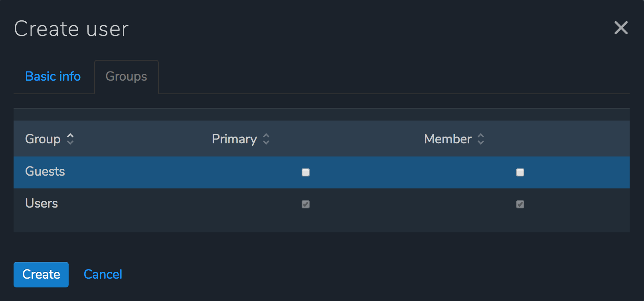The image size is (644, 301).
Task: Sort the Member column descending
Action: click(x=482, y=142)
